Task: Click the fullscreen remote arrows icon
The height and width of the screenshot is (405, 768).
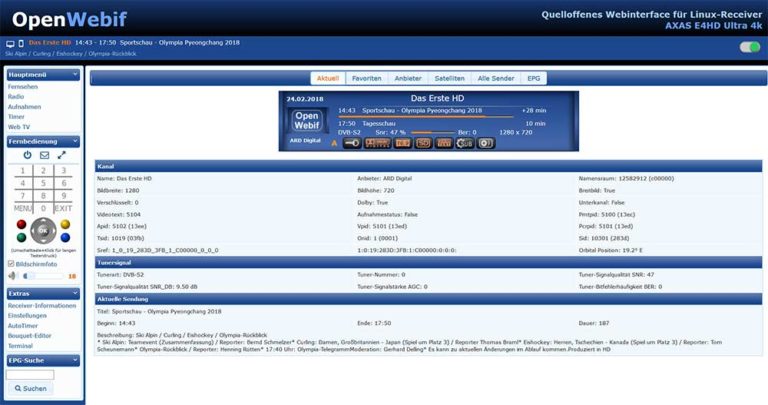Action: (x=62, y=155)
